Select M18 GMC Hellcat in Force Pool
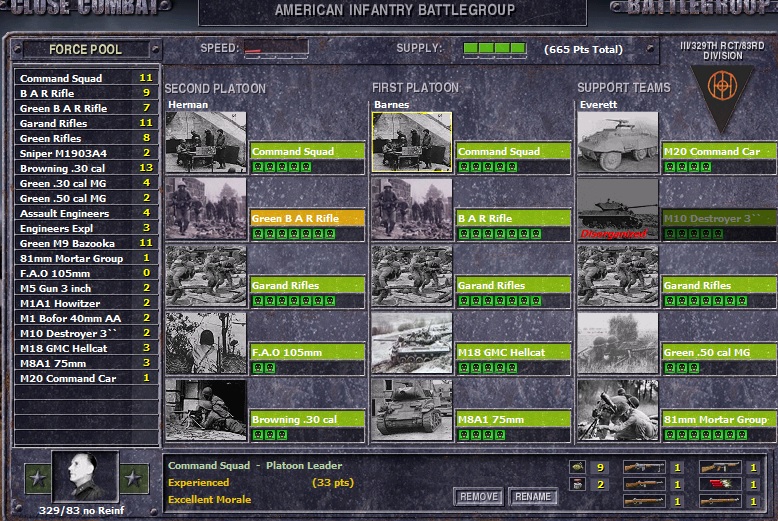Image resolution: width=778 pixels, height=521 pixels. pos(86,348)
